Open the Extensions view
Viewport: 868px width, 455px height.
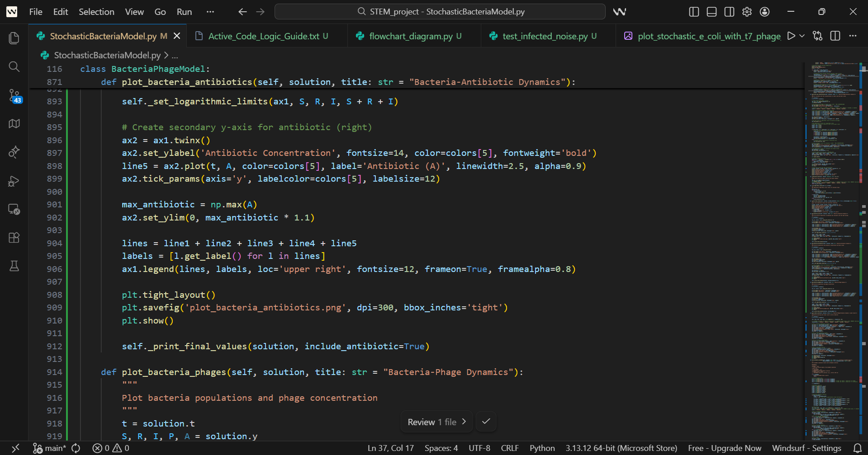coord(14,238)
